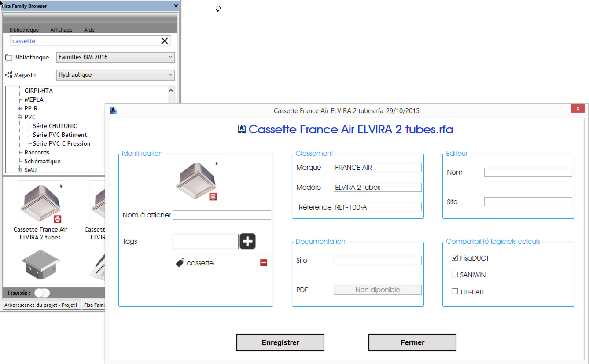Enable the SANIWIN checkbox

coord(455,275)
